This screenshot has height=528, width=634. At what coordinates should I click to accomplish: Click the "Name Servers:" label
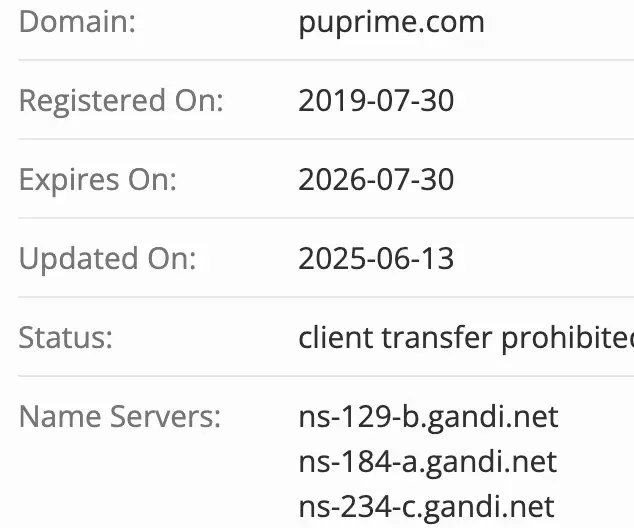pos(120,416)
